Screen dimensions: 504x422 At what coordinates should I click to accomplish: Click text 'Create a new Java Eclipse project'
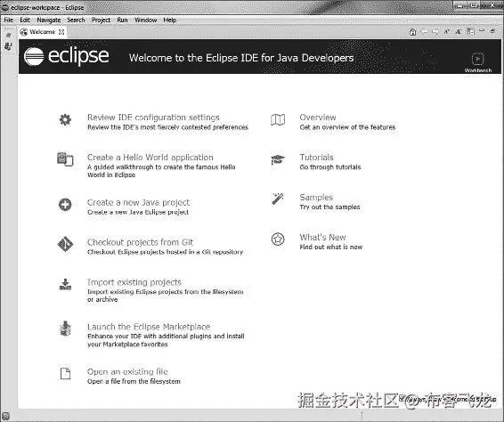click(138, 212)
